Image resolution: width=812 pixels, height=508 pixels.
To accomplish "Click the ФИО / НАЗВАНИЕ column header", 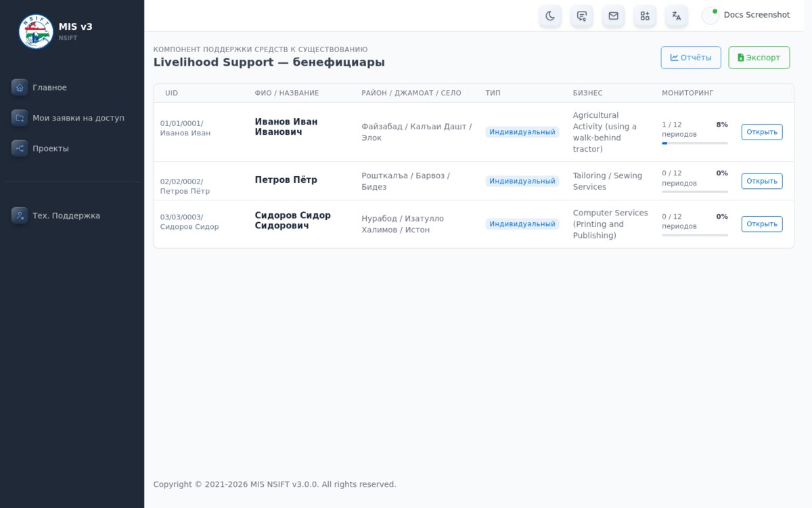I will (x=287, y=93).
